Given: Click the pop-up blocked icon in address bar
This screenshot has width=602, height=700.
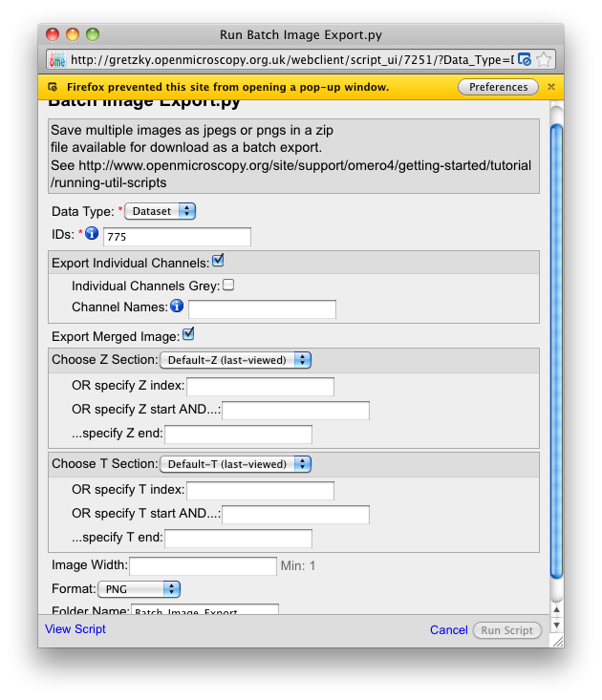Looking at the screenshot, I should (x=525, y=59).
